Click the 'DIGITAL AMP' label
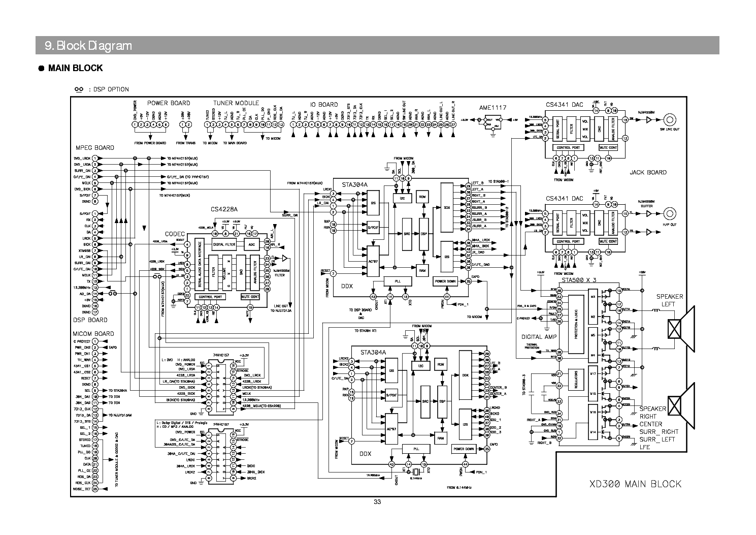756x535 pixels. 540,337
